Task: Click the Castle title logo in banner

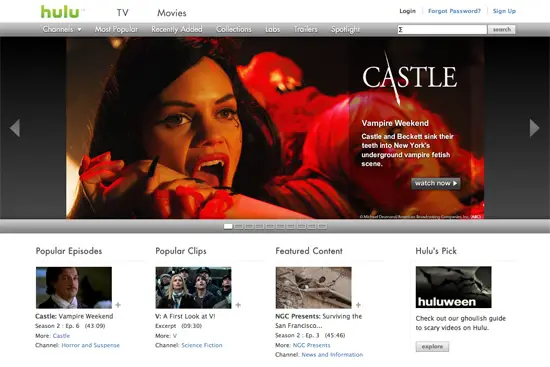Action: (x=409, y=77)
